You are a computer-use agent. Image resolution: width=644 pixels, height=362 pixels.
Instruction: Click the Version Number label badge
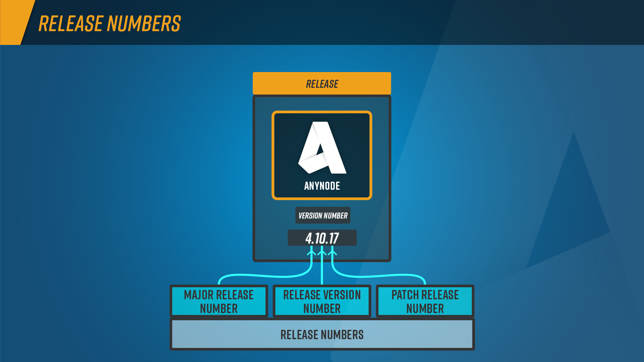(x=322, y=216)
